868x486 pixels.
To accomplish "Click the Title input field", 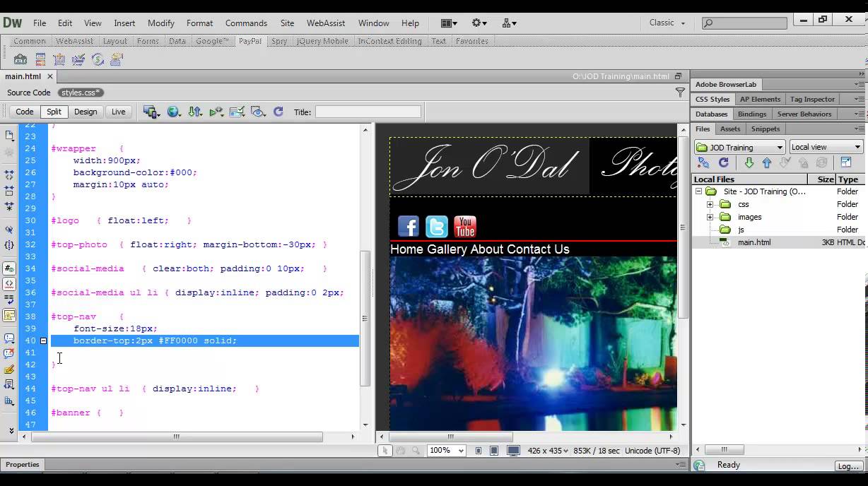I will pos(368,112).
